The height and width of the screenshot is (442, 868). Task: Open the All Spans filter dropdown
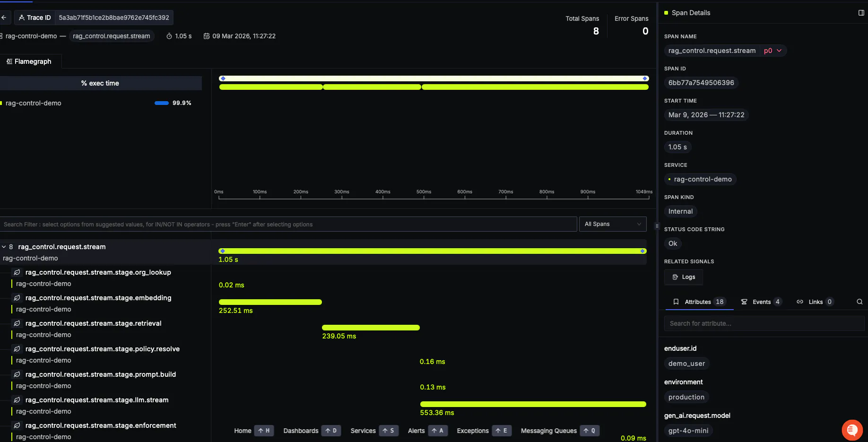(613, 224)
